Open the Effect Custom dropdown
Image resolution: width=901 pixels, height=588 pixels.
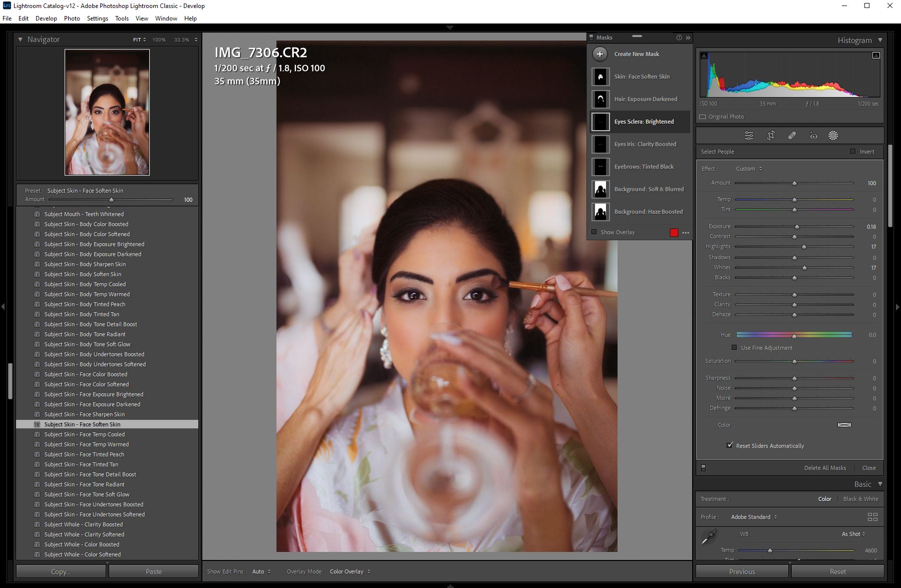749,169
